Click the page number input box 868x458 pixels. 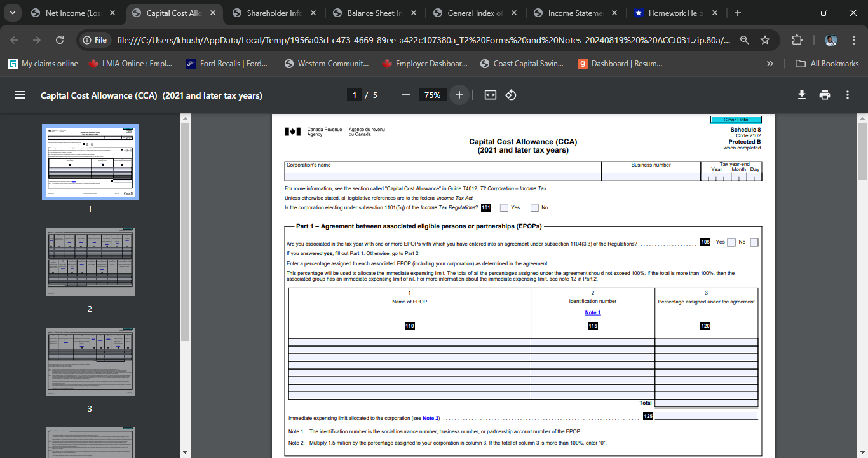[355, 95]
